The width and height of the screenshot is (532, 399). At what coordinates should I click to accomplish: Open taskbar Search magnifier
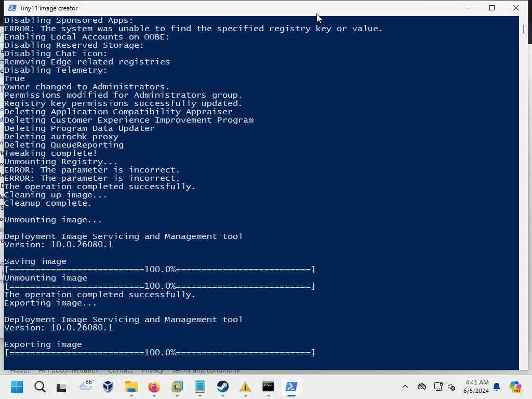click(x=39, y=387)
